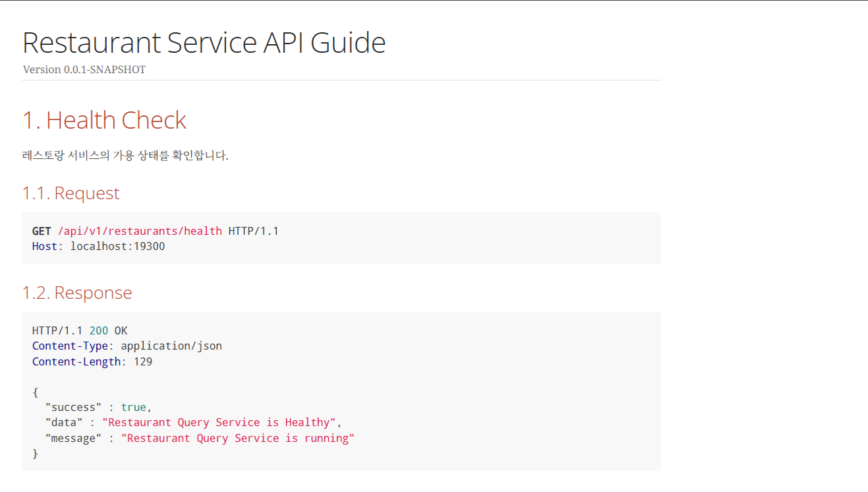Image resolution: width=868 pixels, height=492 pixels.
Task: Click the "Content-Length" header name
Action: tap(76, 361)
